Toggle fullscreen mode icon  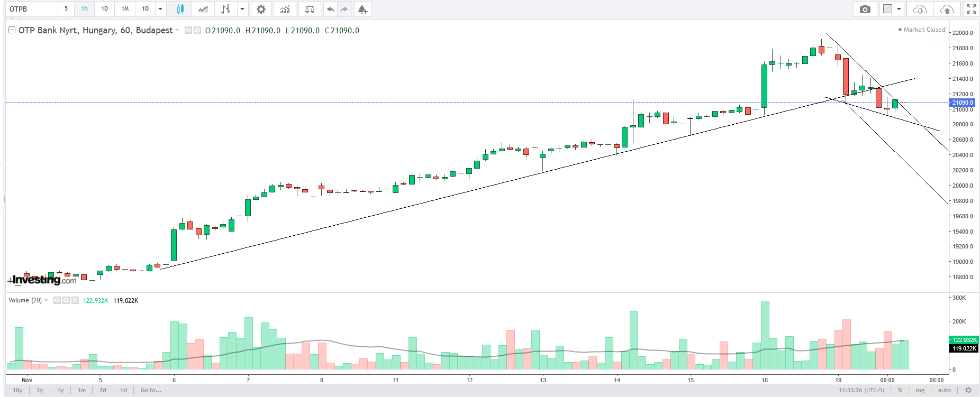972,9
